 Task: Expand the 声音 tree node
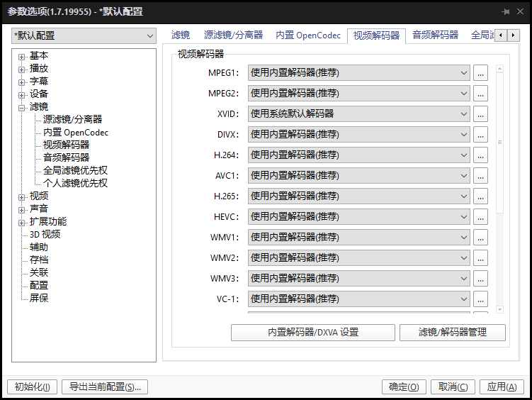pos(22,210)
